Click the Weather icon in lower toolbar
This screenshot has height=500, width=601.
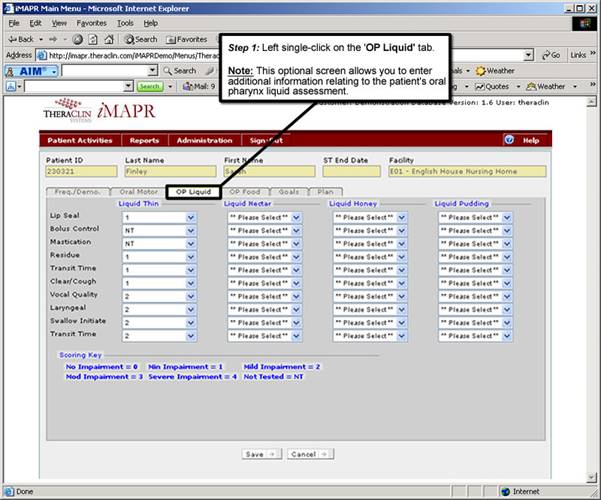(x=531, y=87)
